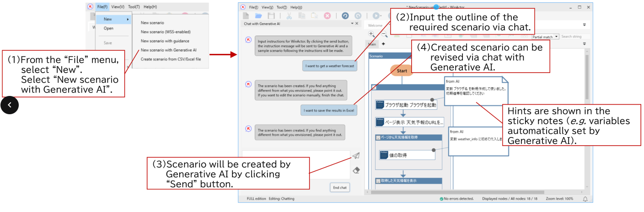Click Displayed nodes / All nodes: 18 / 18
The width and height of the screenshot is (644, 212).
coord(510,199)
